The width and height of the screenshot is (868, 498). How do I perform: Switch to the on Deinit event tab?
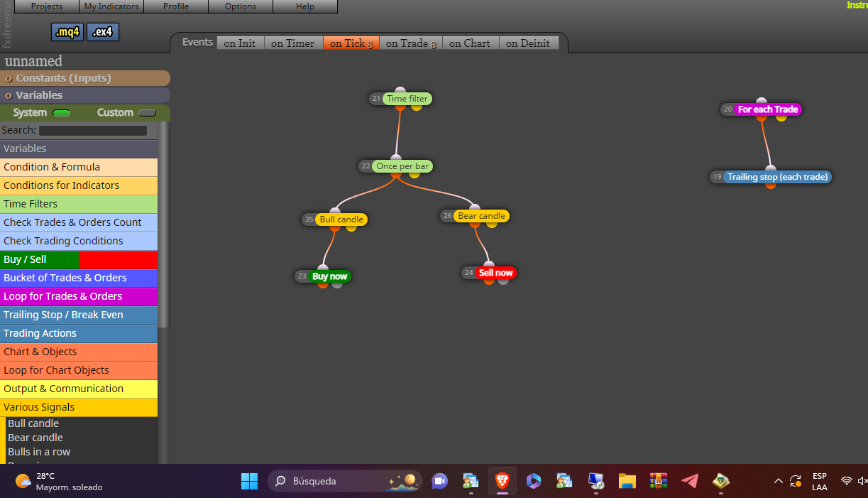coord(528,43)
